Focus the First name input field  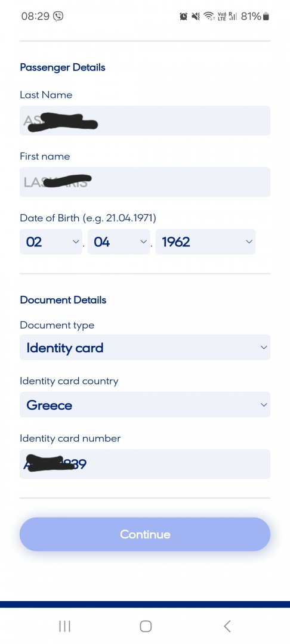(145, 182)
